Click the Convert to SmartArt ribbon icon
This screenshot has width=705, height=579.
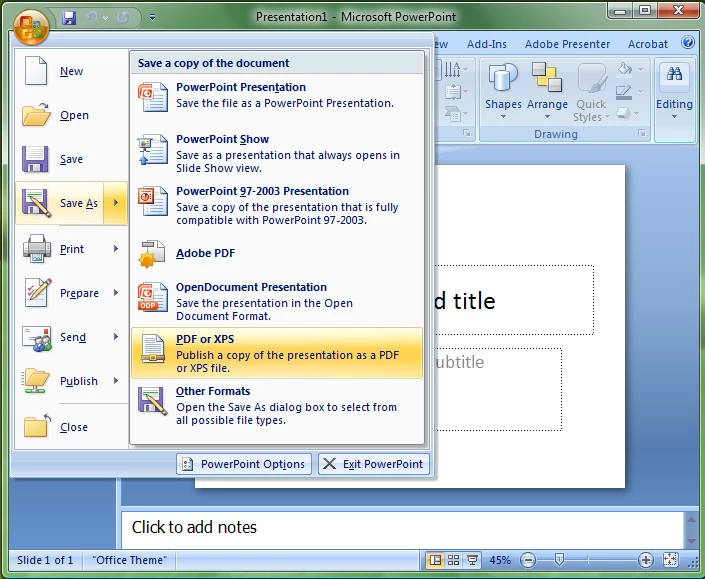[x=455, y=113]
